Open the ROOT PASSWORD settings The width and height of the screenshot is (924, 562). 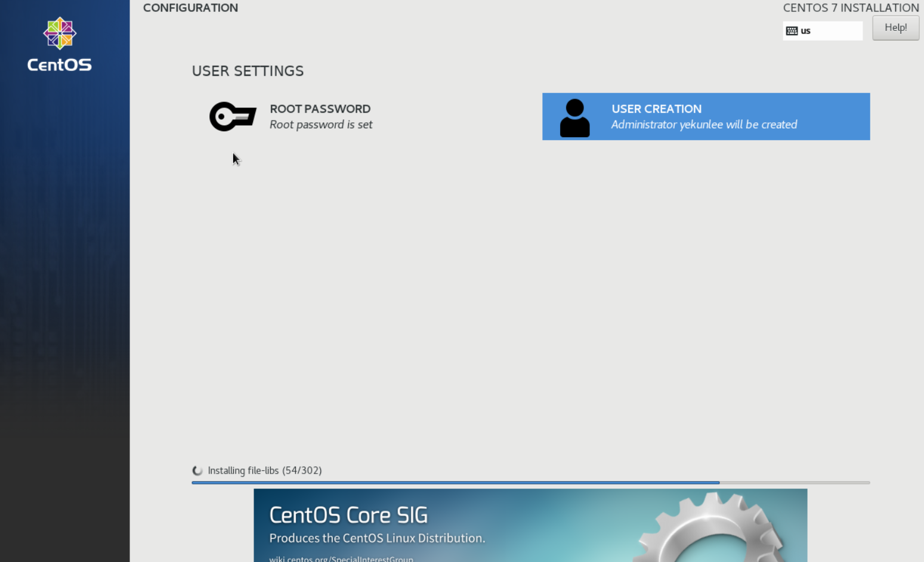pos(320,109)
